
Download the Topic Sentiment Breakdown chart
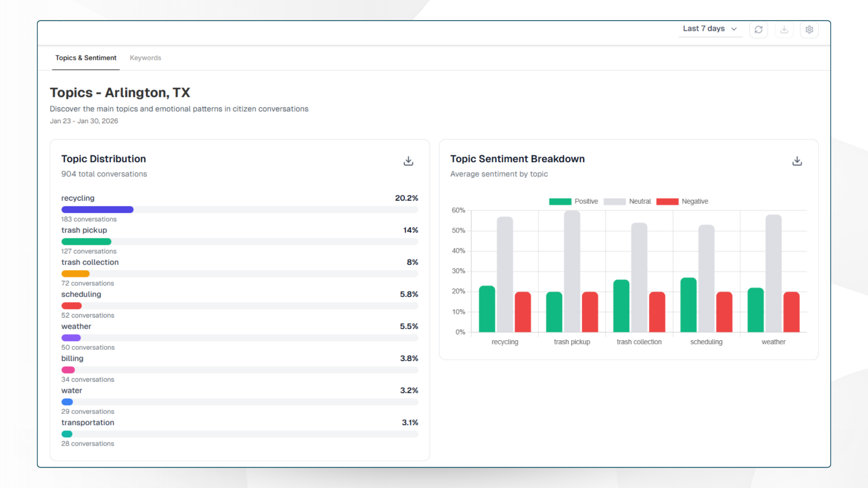click(x=797, y=161)
